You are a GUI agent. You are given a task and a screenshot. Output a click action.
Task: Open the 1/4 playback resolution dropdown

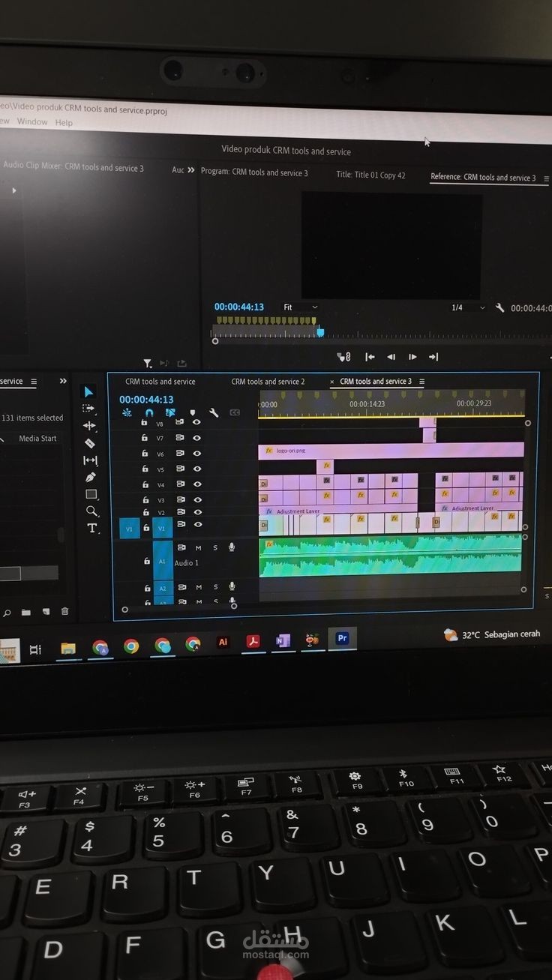click(468, 308)
